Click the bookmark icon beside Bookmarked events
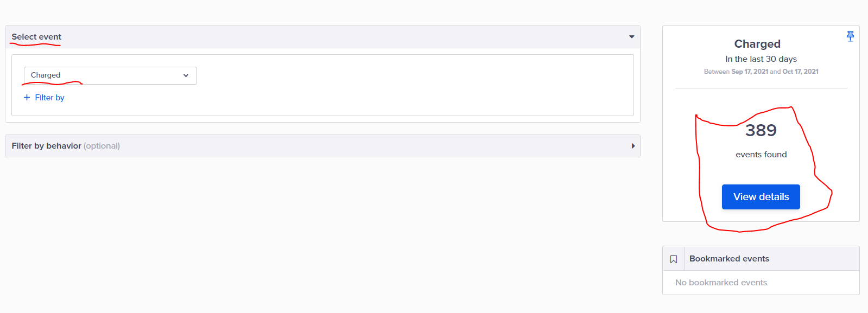 pyautogui.click(x=674, y=259)
